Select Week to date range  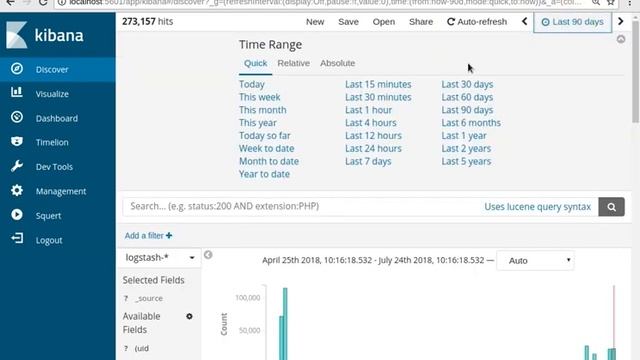(x=267, y=149)
